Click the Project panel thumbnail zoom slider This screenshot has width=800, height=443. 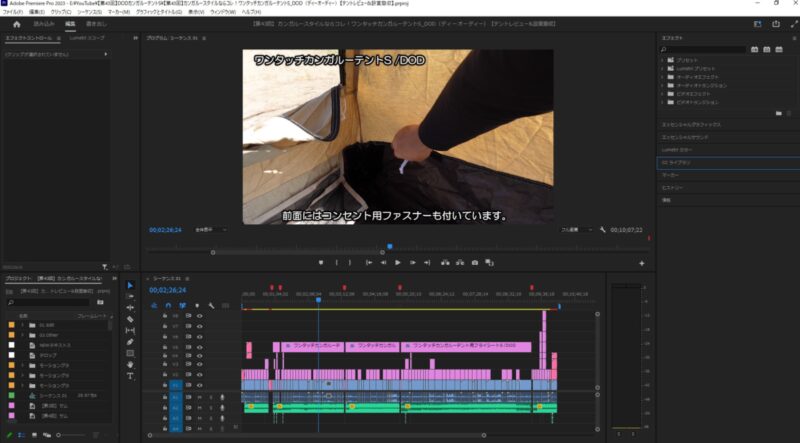(x=59, y=435)
